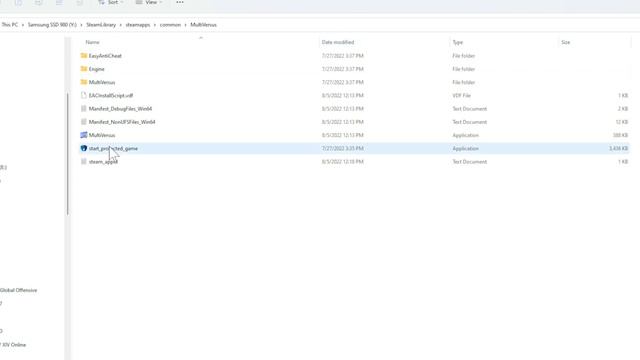Open the Sort dropdown in toolbar
Screen dimensions: 640x360
[x=110, y=2]
